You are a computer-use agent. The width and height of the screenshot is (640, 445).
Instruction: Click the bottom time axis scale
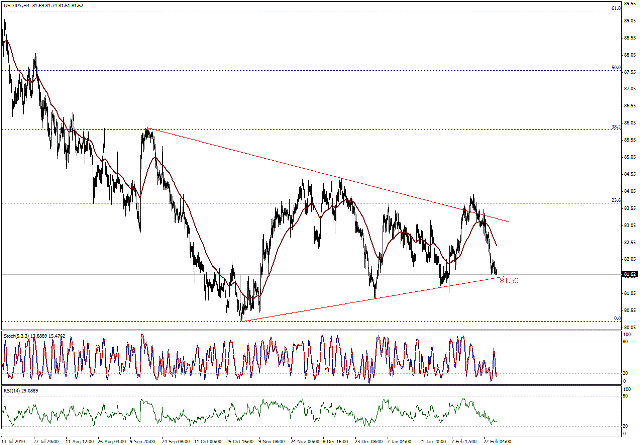tap(300, 440)
